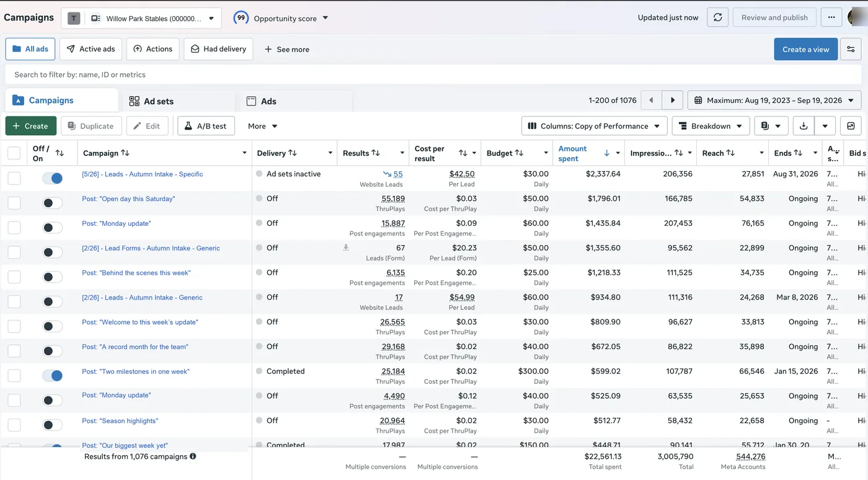Open the three-dot menu beside Review and publish
The height and width of the screenshot is (480, 868).
click(x=831, y=17)
